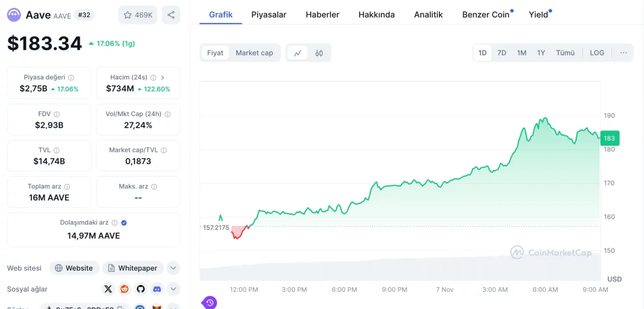
Task: Show info icon beside Market cap/TVL
Action: pyautogui.click(x=164, y=150)
